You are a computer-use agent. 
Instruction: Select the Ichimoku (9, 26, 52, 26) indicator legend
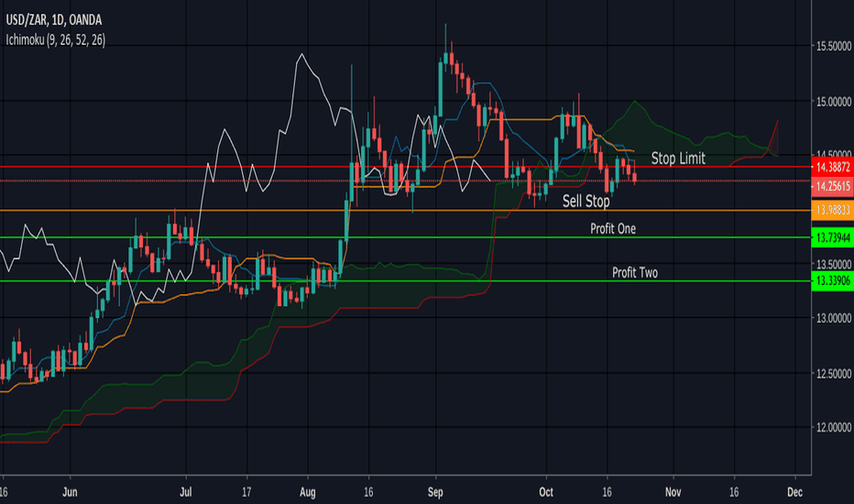point(56,39)
